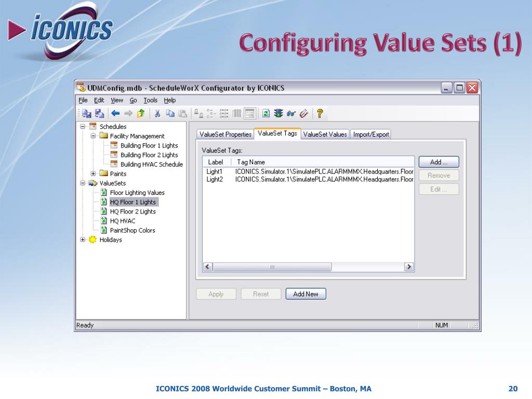Image resolution: width=532 pixels, height=399 pixels.
Task: Select the Paints folder label
Action: [x=118, y=174]
